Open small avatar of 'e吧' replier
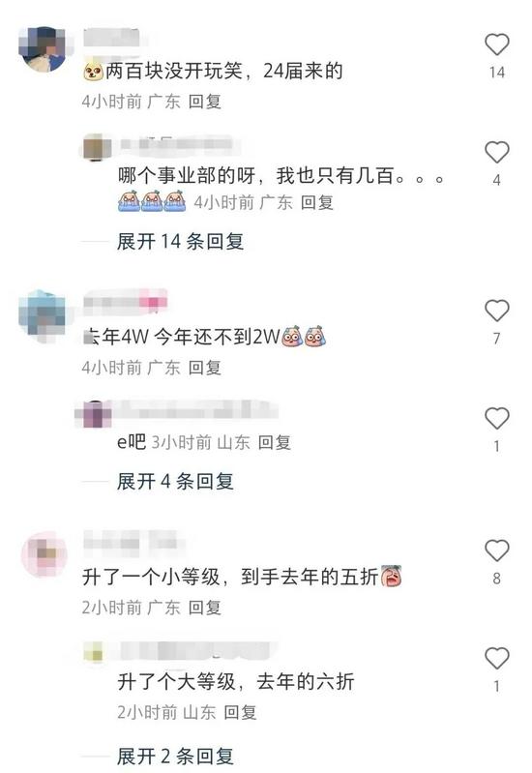Viewport: 532px width, 773px height. 95,415
